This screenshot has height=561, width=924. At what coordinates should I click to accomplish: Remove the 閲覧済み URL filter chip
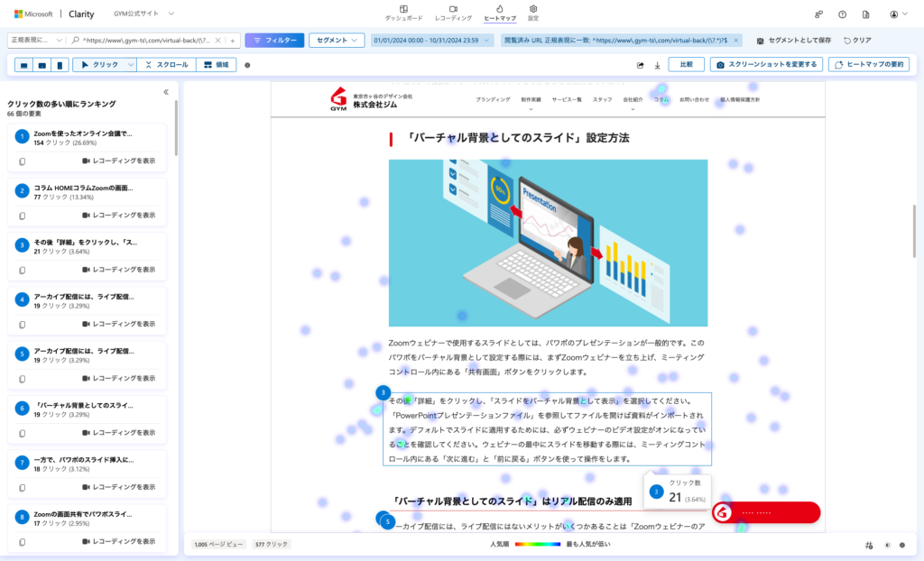click(736, 40)
